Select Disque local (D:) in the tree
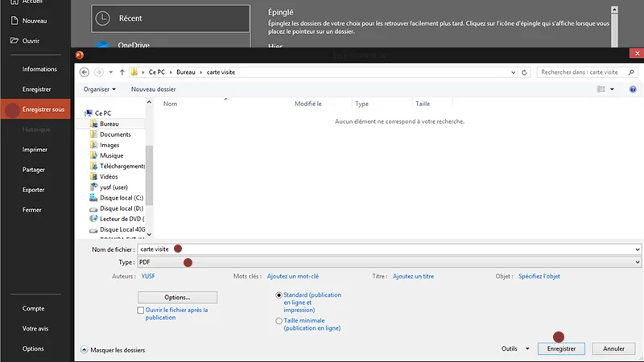The width and height of the screenshot is (644, 362). point(122,208)
